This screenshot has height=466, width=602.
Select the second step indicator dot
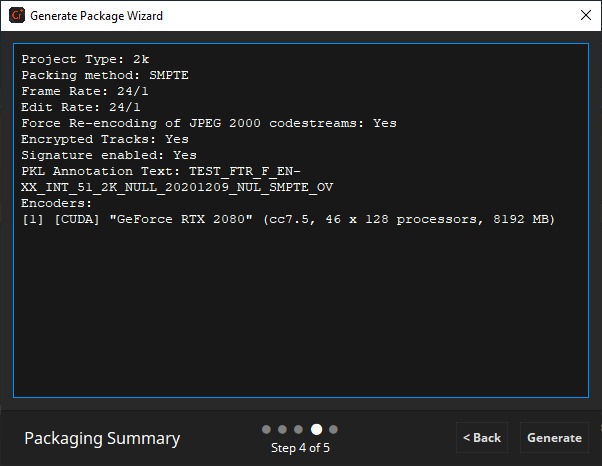pos(283,429)
